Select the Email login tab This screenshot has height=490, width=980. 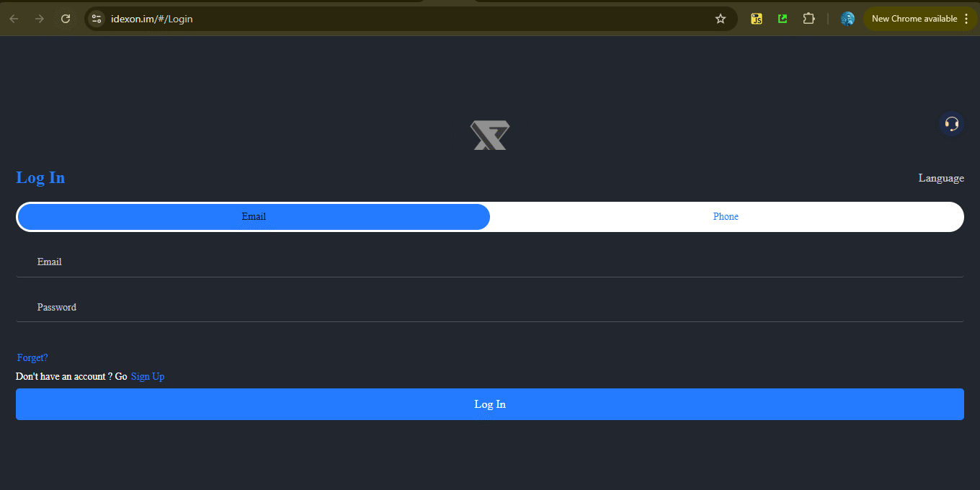click(x=254, y=217)
